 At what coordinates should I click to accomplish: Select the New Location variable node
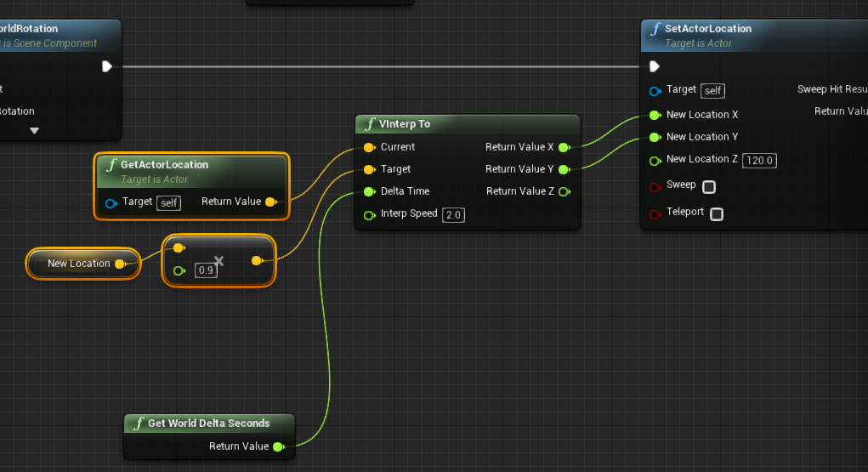[83, 264]
